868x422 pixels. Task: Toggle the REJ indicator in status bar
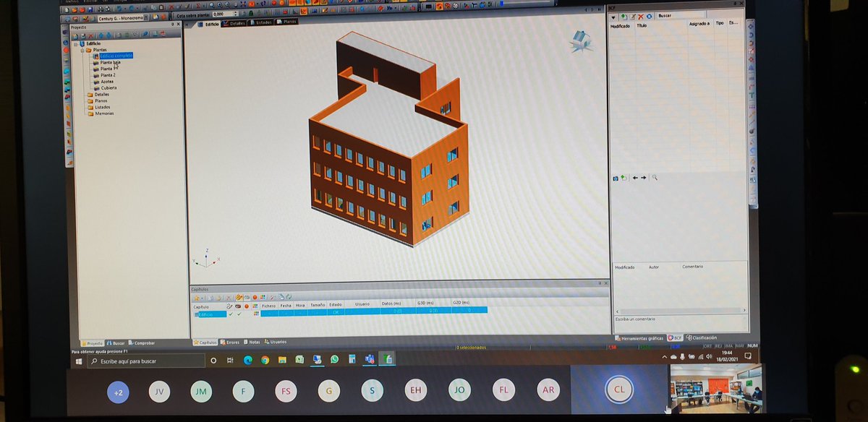tap(718, 346)
